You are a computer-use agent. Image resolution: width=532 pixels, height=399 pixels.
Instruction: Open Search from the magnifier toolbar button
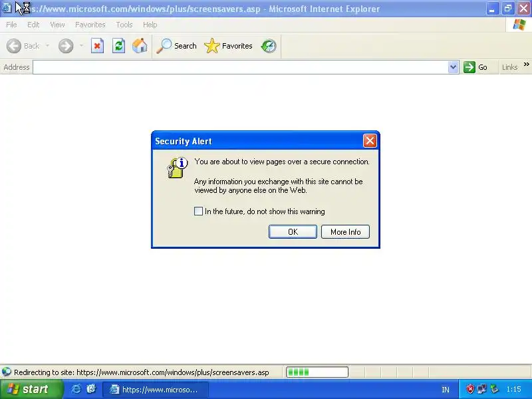pyautogui.click(x=176, y=46)
